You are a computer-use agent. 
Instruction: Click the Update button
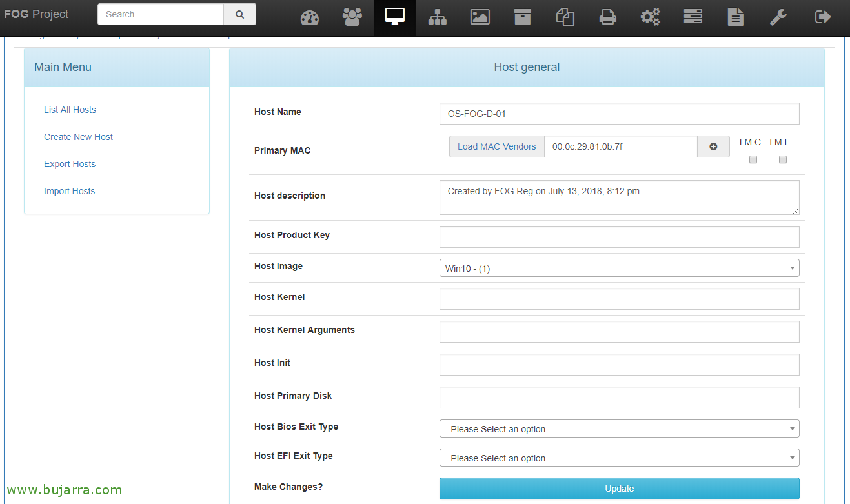click(x=620, y=489)
